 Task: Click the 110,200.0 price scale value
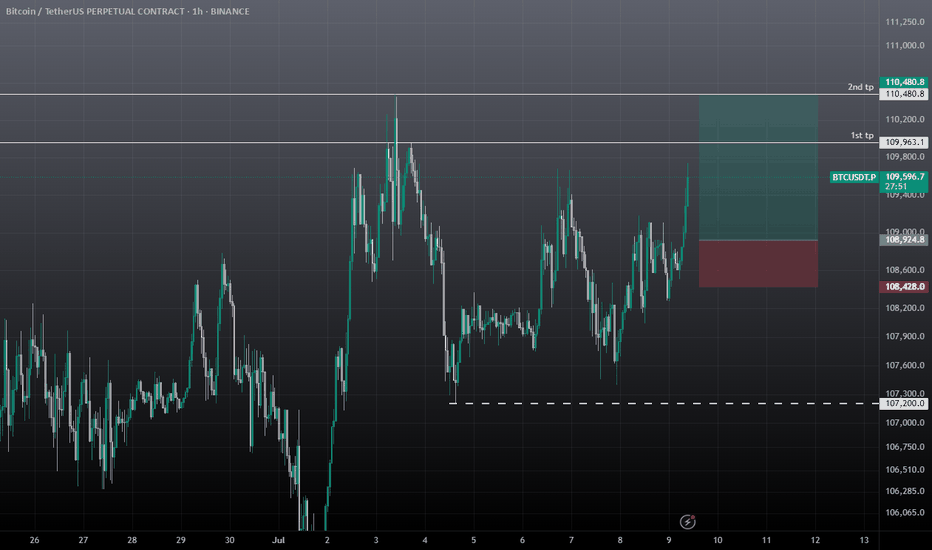pyautogui.click(x=905, y=120)
